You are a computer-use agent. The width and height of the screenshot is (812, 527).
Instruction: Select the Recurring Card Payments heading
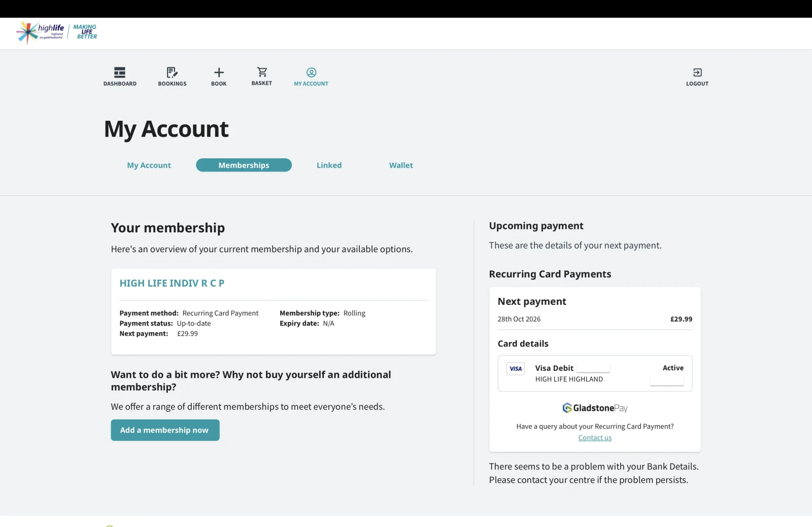[550, 274]
